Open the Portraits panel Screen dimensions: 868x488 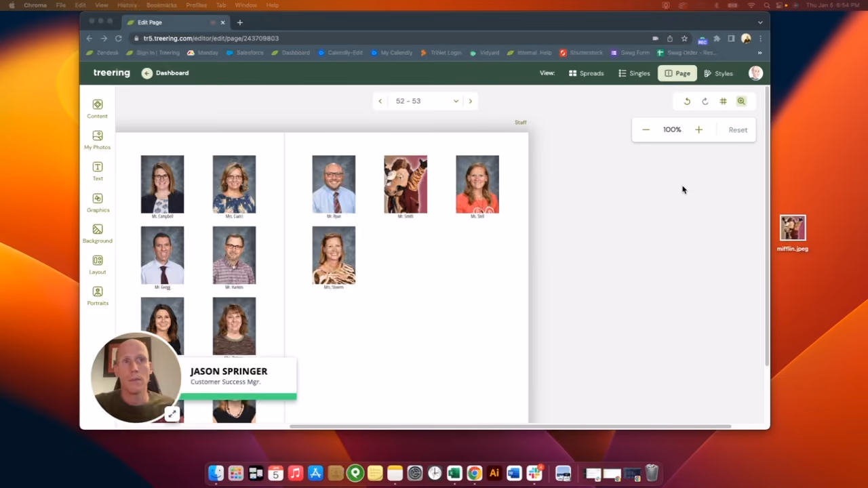[98, 296]
